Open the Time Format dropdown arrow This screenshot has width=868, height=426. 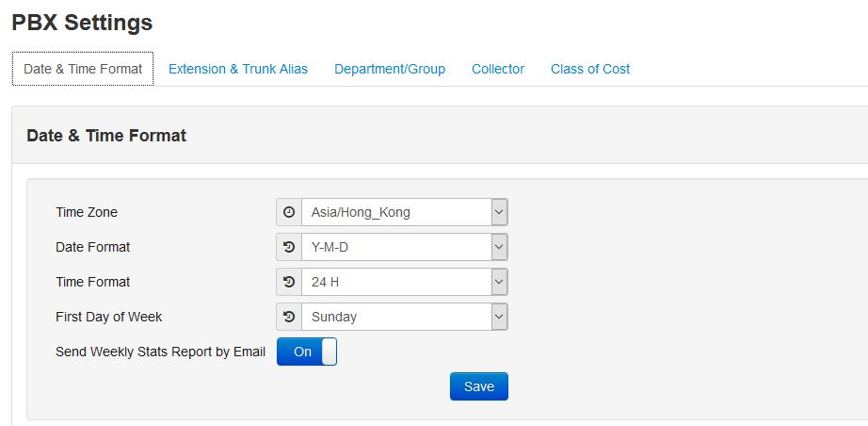click(x=499, y=282)
